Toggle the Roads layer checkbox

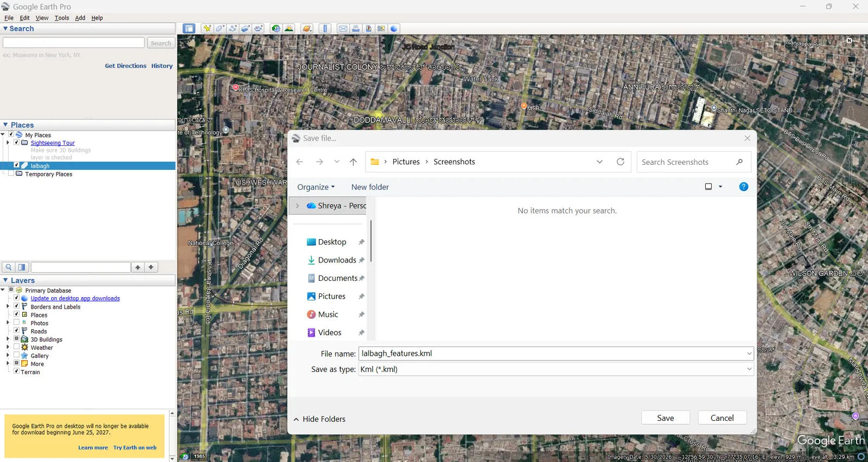(16, 330)
